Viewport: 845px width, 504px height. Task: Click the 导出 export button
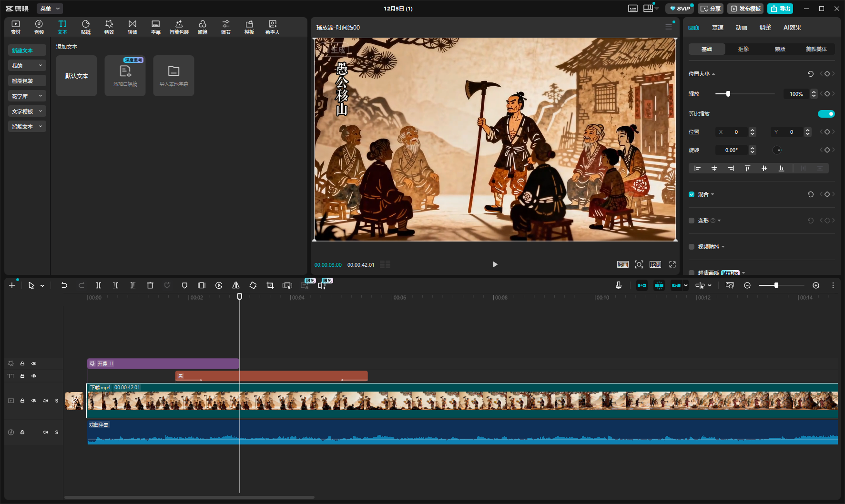point(780,9)
